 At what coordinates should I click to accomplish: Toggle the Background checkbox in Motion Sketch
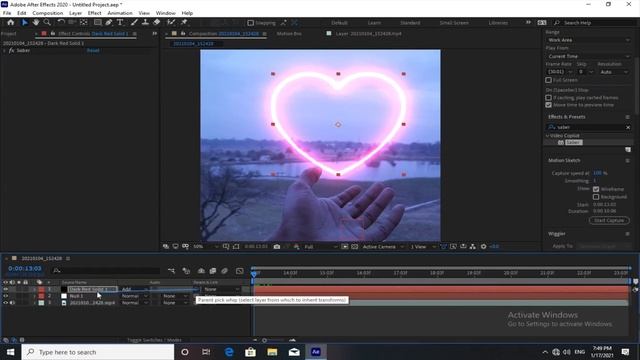tap(596, 197)
